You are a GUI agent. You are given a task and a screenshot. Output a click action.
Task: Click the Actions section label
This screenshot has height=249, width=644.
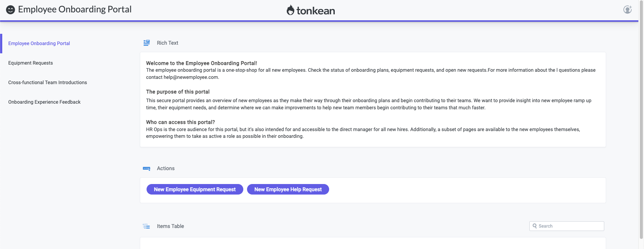click(x=166, y=169)
